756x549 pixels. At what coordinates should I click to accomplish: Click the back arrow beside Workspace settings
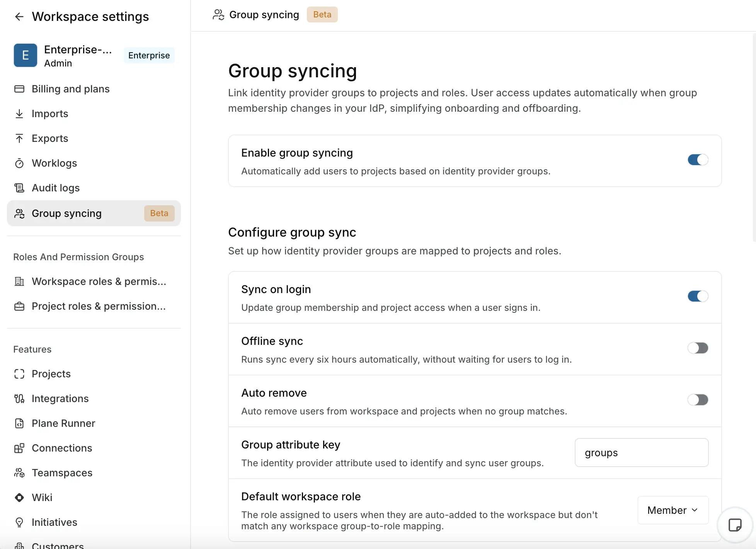point(19,17)
